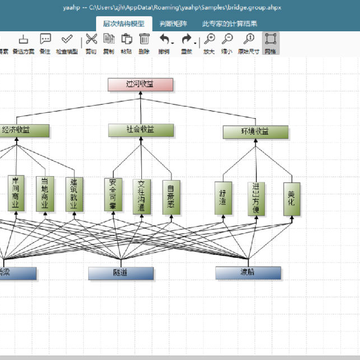Viewport: 360px width, 360px height.
Task: Select the blue 渡船 alternative node
Action: coord(248,273)
